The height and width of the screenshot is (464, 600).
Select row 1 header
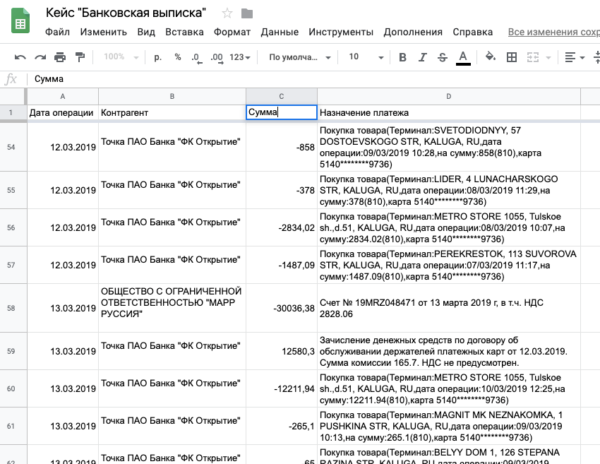click(11, 112)
